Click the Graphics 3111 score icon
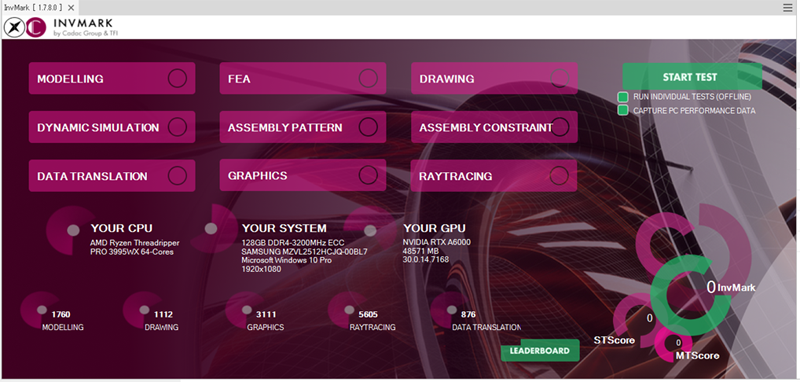800x382 pixels. 245,310
